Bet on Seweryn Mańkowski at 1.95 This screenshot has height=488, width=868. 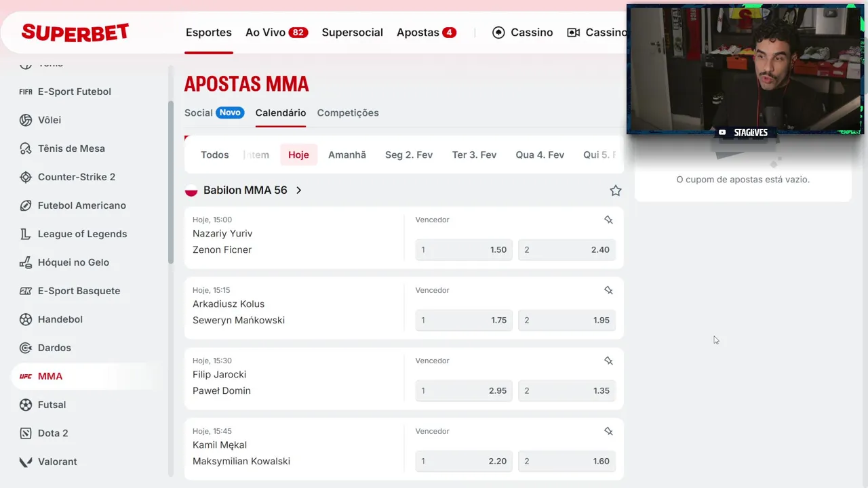[567, 320]
